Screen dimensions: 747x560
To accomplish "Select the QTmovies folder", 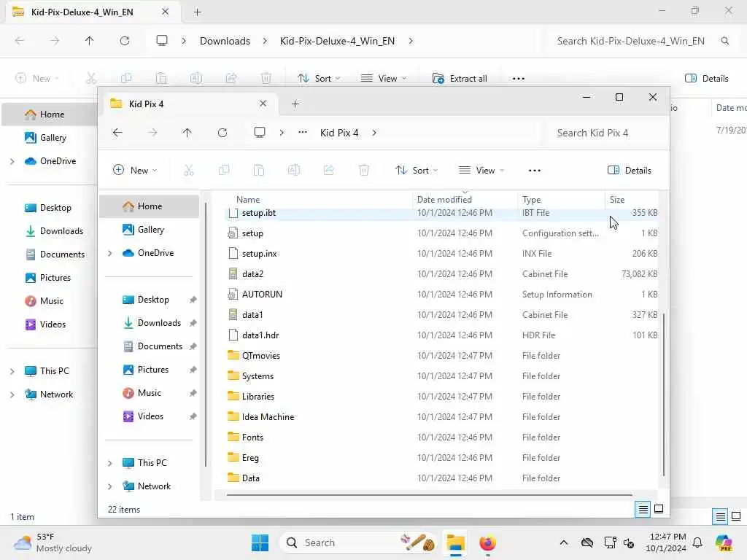I will click(x=441, y=356).
